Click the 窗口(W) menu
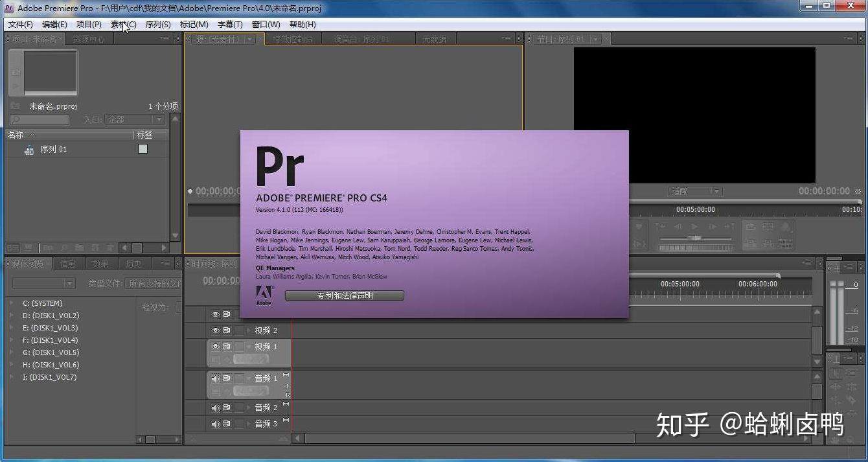 click(x=266, y=25)
